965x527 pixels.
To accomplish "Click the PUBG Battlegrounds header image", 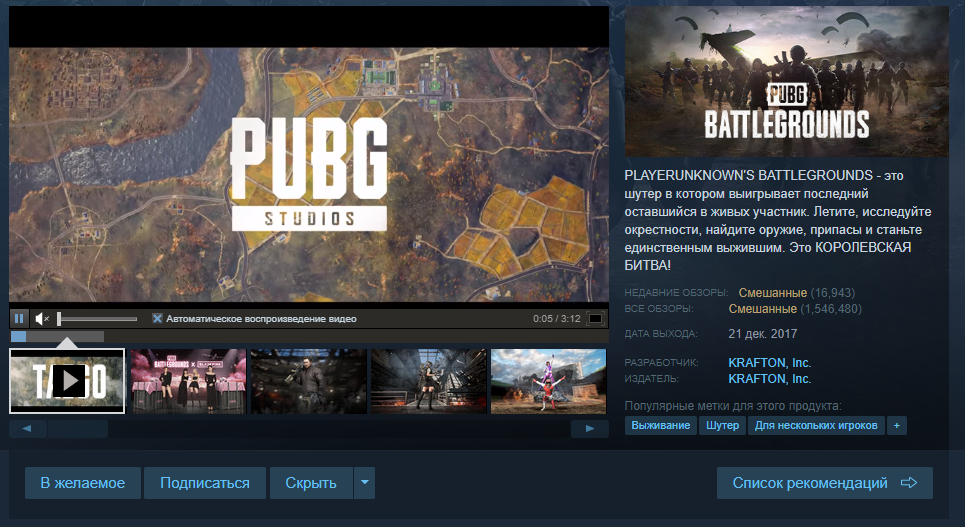I will pyautogui.click(x=787, y=81).
